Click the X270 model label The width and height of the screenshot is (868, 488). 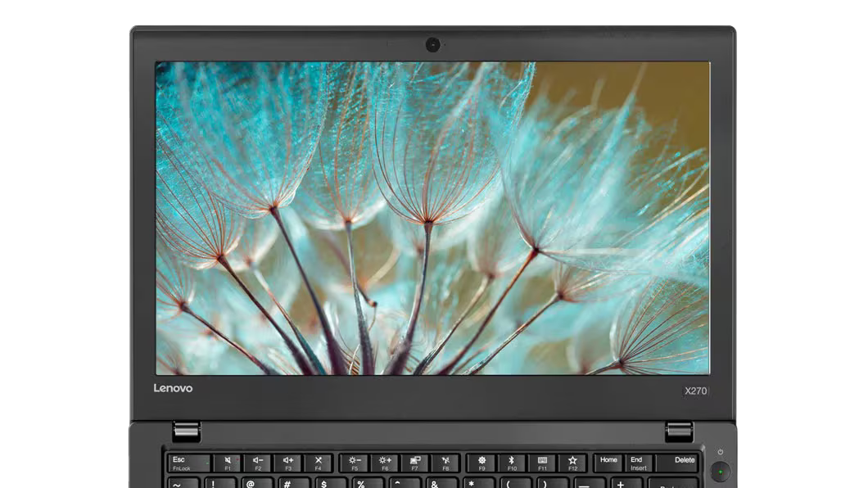click(x=696, y=391)
